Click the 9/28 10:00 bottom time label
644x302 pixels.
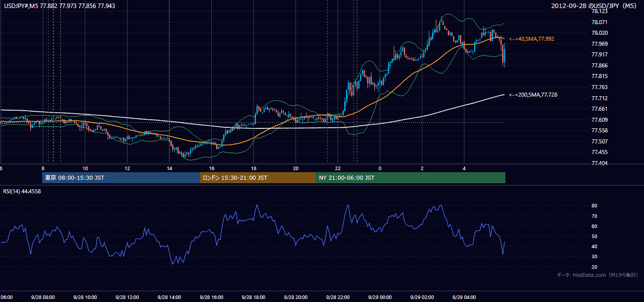click(x=85, y=297)
